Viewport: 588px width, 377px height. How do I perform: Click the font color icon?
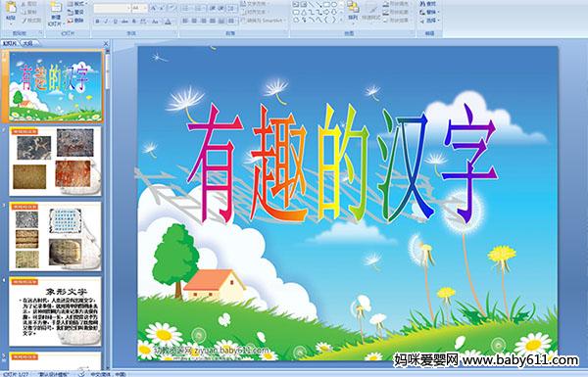click(168, 22)
